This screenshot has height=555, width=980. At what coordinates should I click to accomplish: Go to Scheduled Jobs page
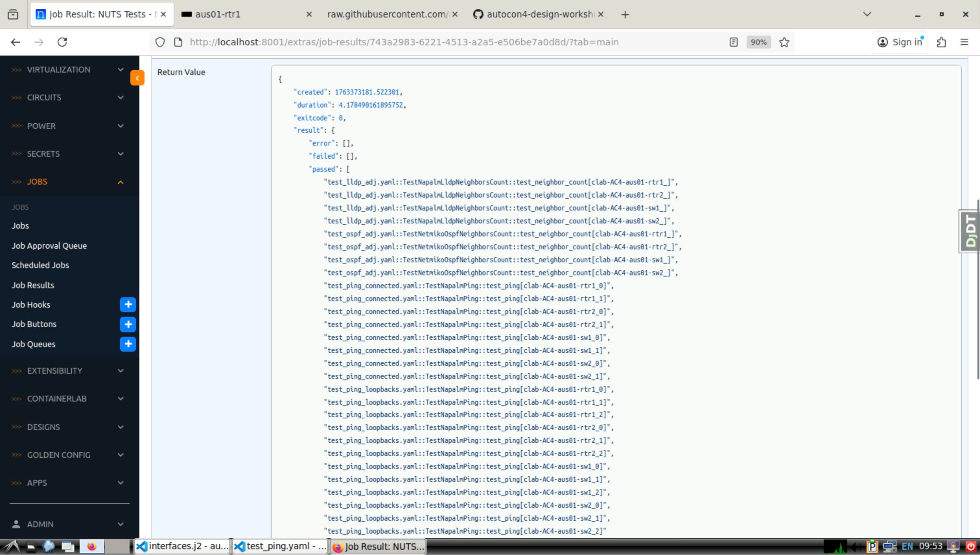tap(40, 265)
